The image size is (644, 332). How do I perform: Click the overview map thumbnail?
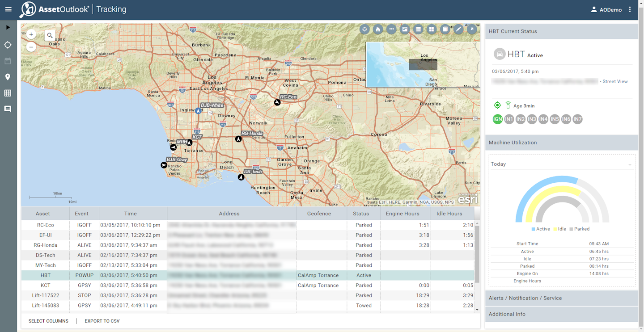[x=423, y=64]
